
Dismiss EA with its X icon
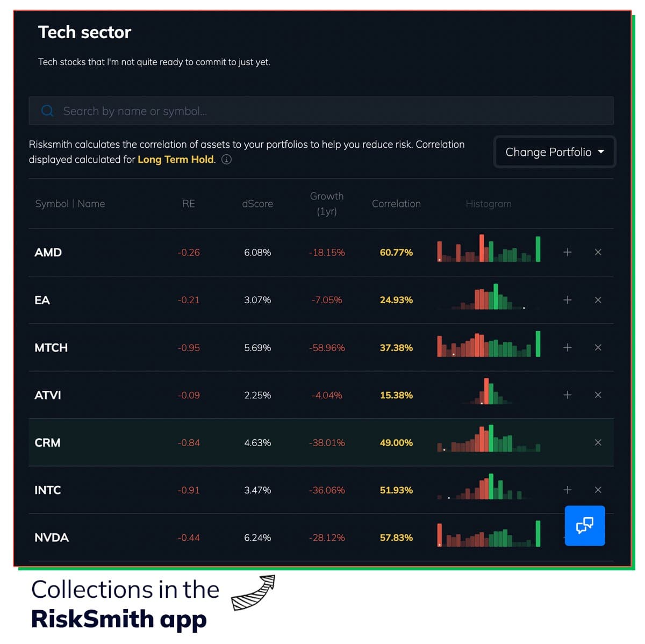(x=598, y=300)
